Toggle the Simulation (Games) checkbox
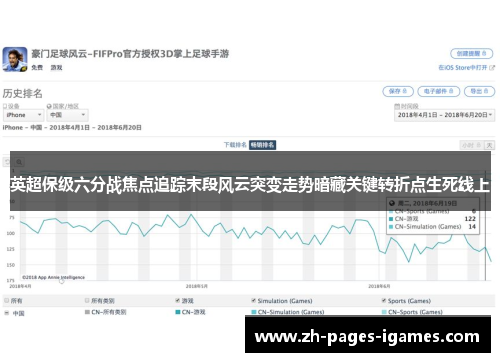The height and width of the screenshot is (362, 500). 254,301
